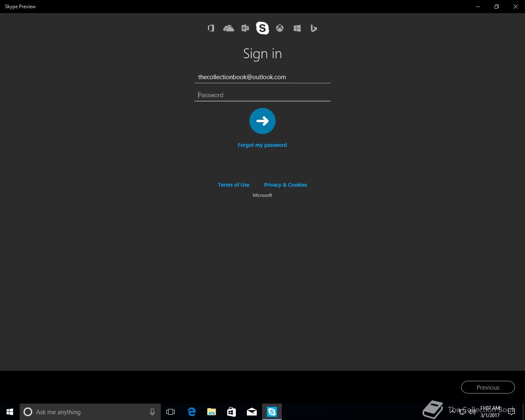Click the volume icon in system tray
Image resolution: width=525 pixels, height=420 pixels.
[x=472, y=412]
